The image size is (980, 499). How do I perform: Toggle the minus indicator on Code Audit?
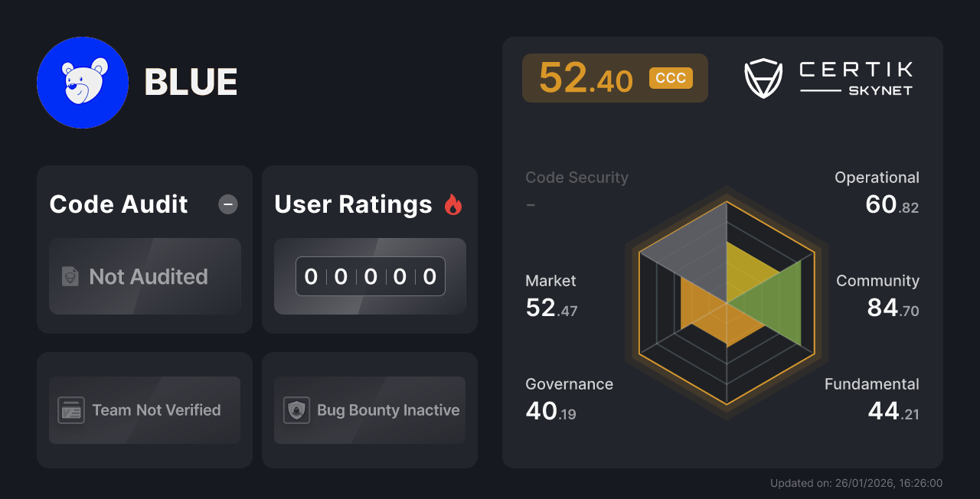coord(227,204)
